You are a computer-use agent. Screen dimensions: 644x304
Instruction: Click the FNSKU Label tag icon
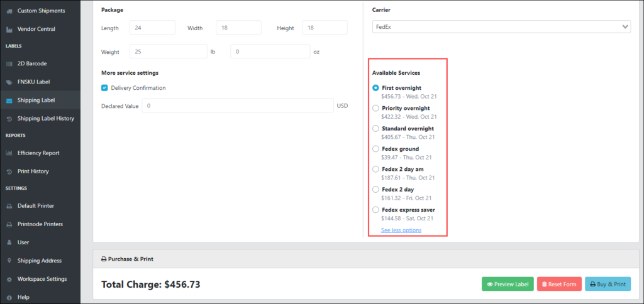point(9,82)
